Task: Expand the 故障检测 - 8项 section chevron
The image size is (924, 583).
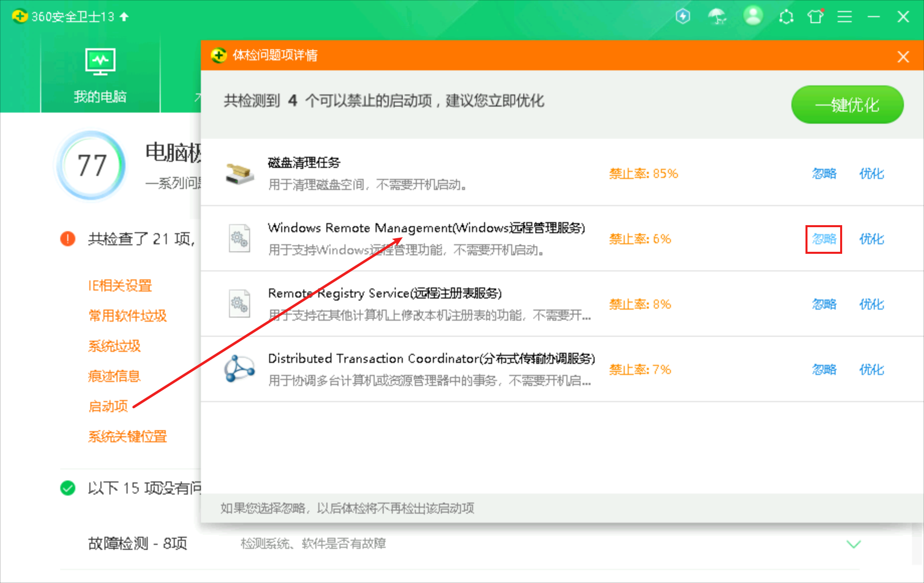Action: [854, 544]
